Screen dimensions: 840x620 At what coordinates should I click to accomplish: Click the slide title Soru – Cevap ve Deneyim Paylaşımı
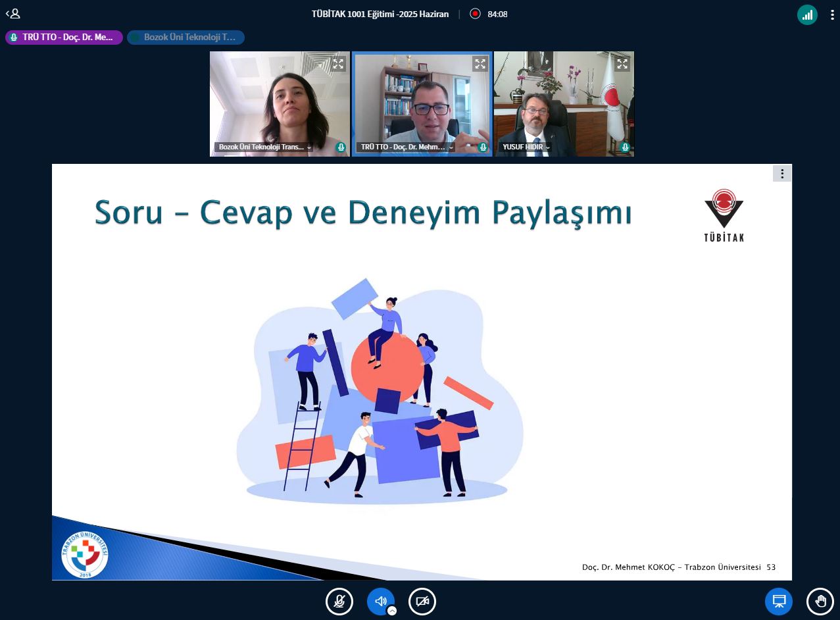(x=363, y=212)
